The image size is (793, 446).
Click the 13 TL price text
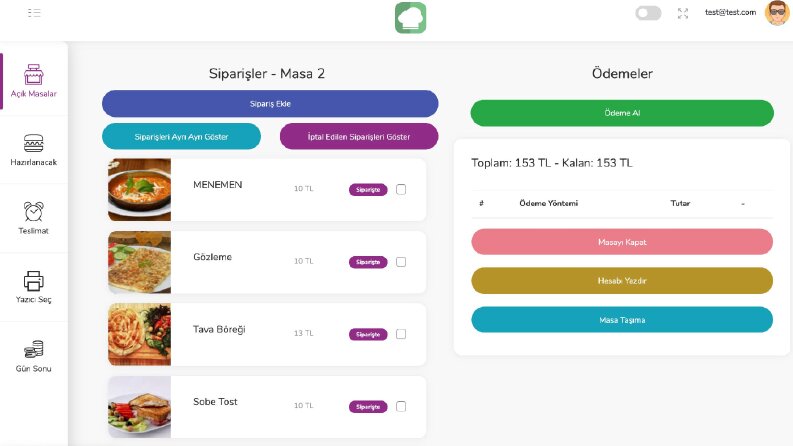coord(303,333)
